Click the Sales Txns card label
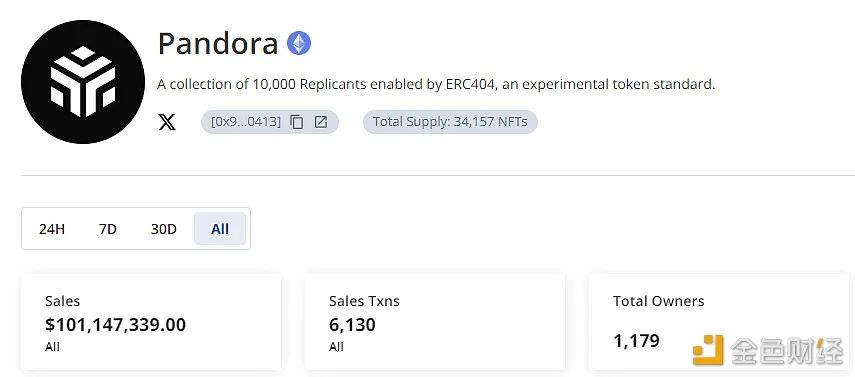Screen dimensions: 855x377 364,301
